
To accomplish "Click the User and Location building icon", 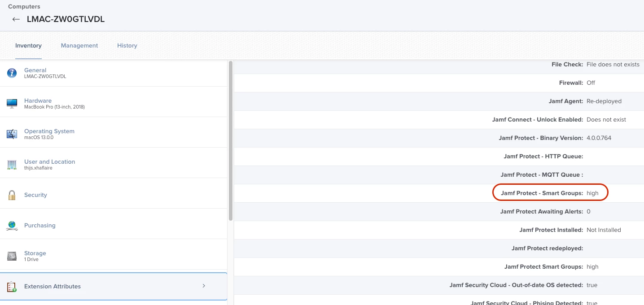I will (x=12, y=165).
